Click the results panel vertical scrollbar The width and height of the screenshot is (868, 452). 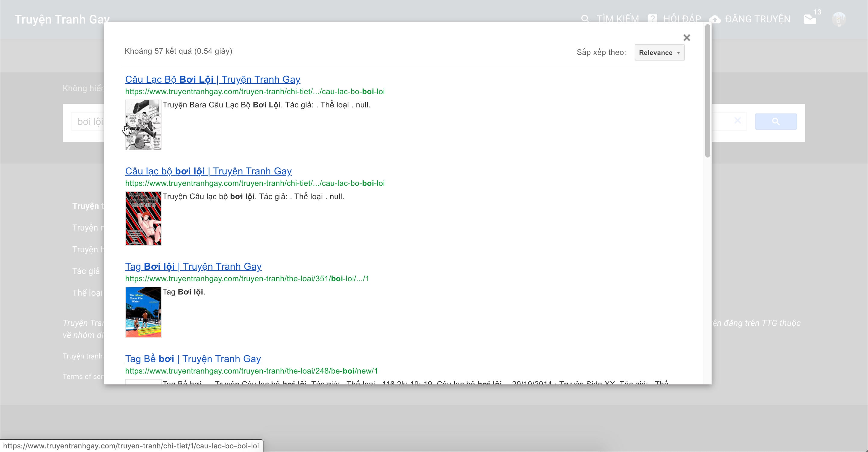707,91
